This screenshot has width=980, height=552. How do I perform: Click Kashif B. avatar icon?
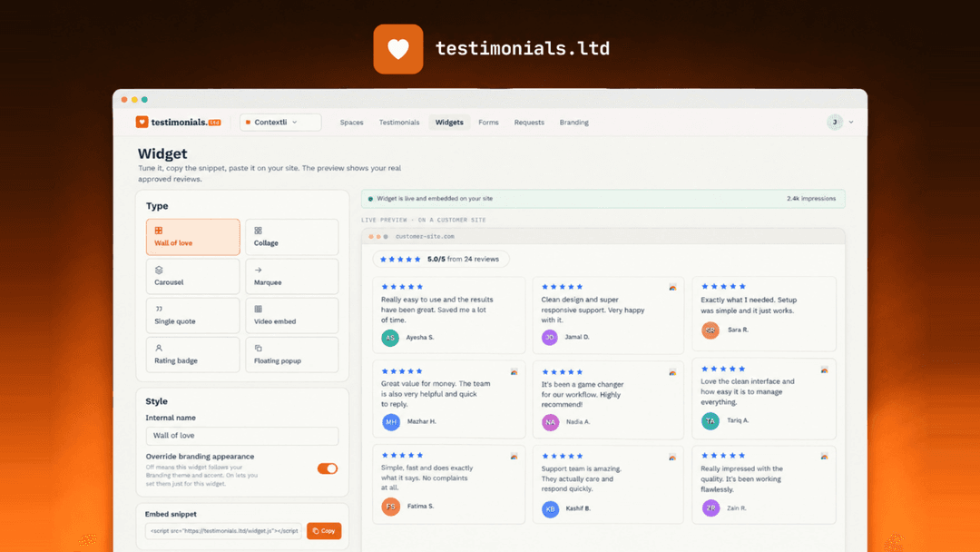550,508
